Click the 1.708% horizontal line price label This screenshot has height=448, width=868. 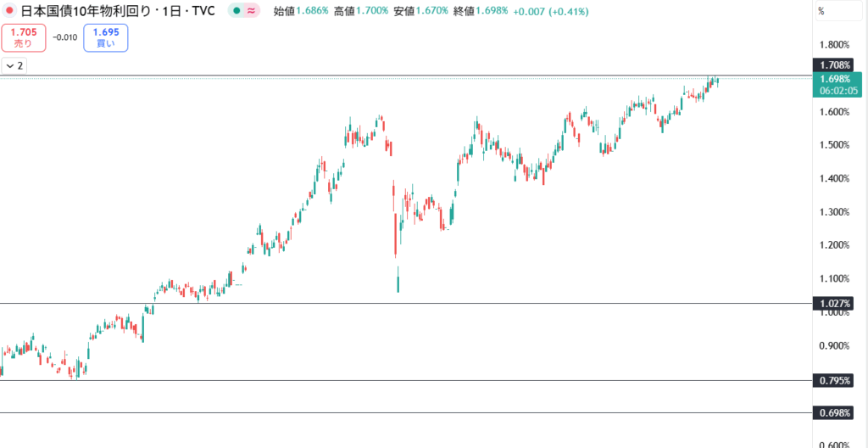[835, 65]
